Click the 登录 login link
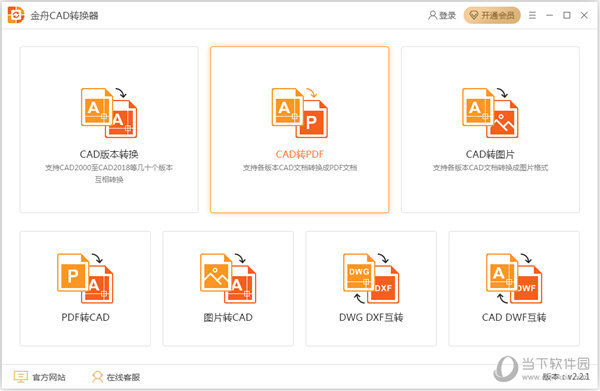 coord(447,15)
